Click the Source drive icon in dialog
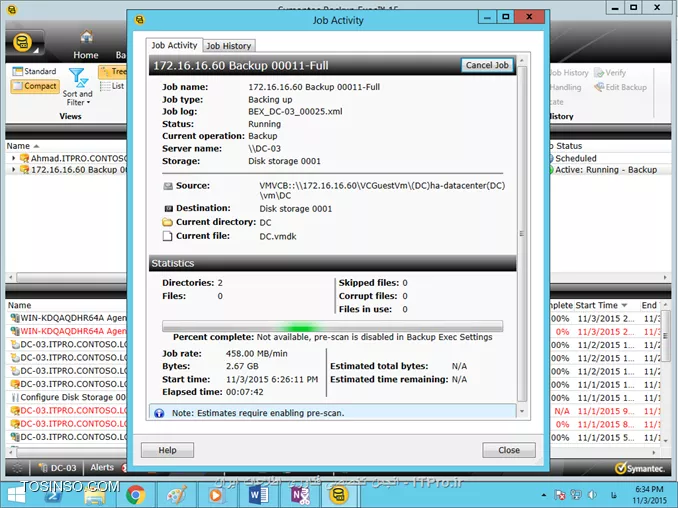This screenshot has height=508, width=678. click(168, 186)
